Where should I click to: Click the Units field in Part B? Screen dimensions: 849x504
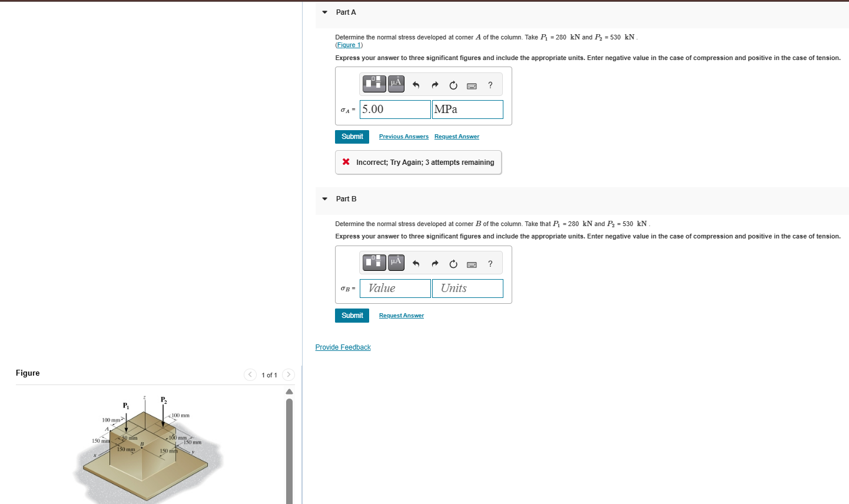(x=467, y=288)
